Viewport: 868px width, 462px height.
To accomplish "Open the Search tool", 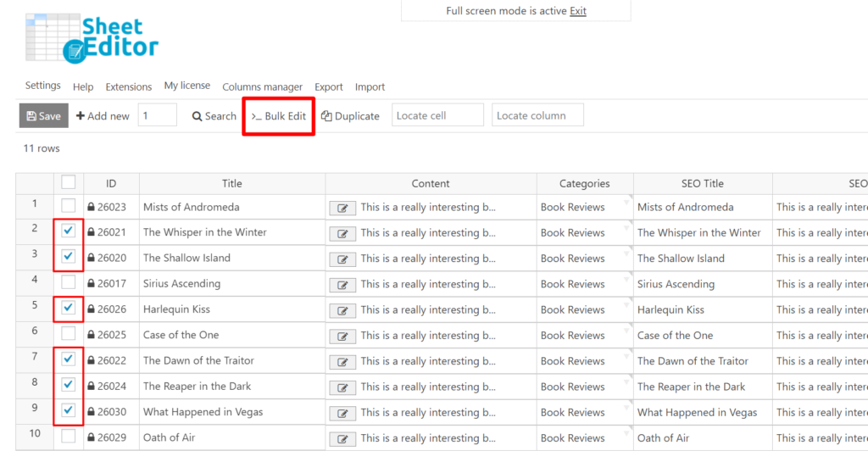I will [x=214, y=116].
